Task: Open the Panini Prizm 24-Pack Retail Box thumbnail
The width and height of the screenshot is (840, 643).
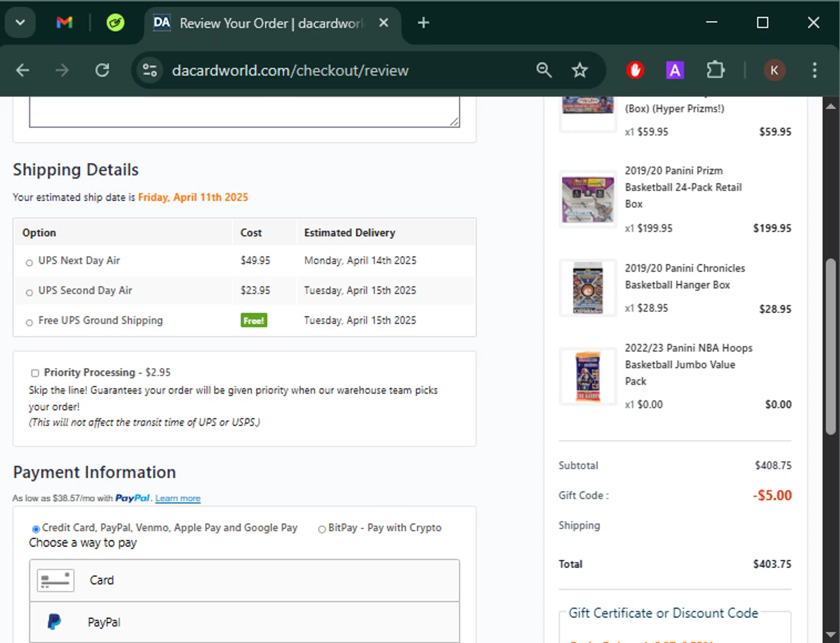Action: click(587, 199)
